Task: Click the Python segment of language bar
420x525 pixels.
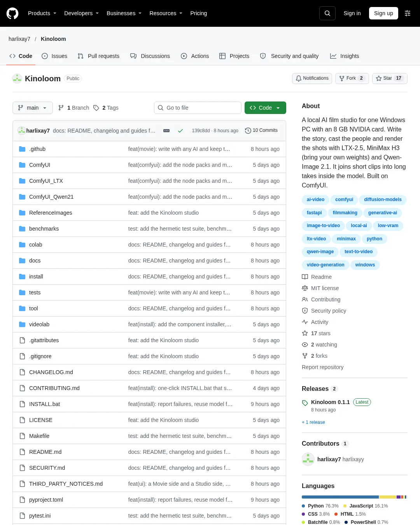Action: (x=340, y=497)
